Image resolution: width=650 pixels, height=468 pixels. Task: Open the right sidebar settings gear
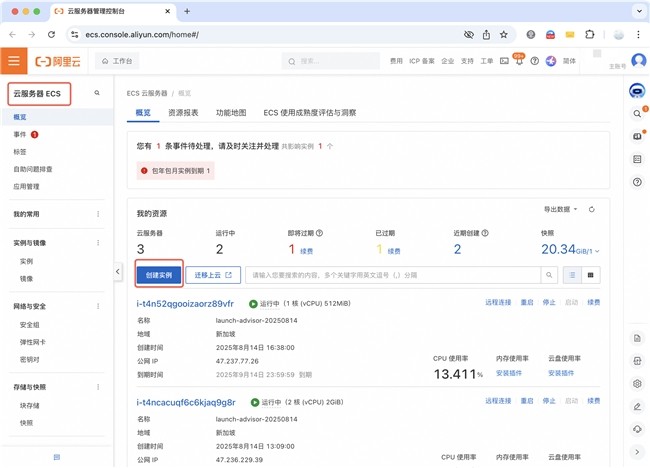pyautogui.click(x=637, y=384)
